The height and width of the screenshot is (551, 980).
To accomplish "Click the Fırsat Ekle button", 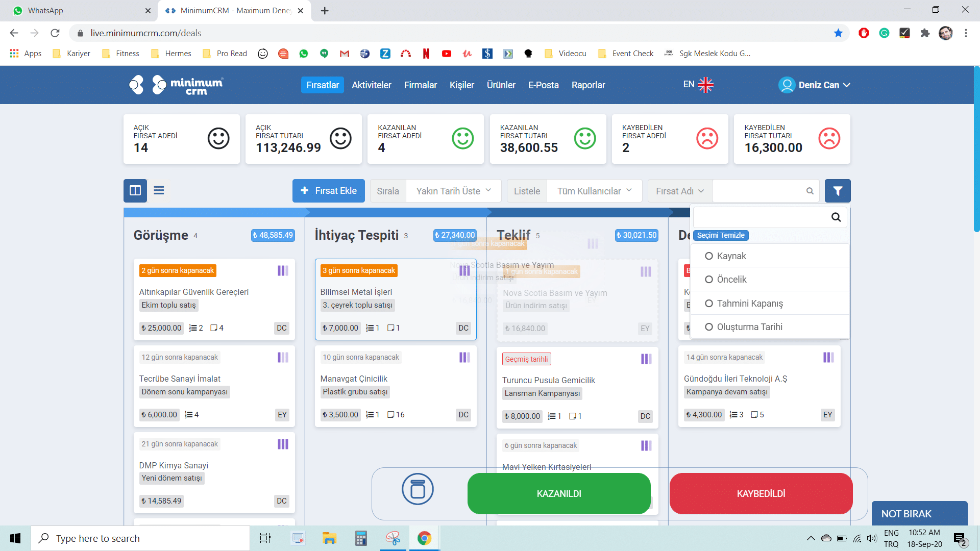I will pyautogui.click(x=329, y=191).
